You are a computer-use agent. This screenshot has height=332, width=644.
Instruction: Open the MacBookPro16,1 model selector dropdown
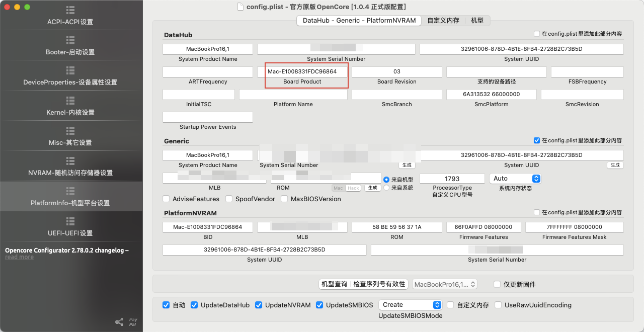(x=445, y=284)
